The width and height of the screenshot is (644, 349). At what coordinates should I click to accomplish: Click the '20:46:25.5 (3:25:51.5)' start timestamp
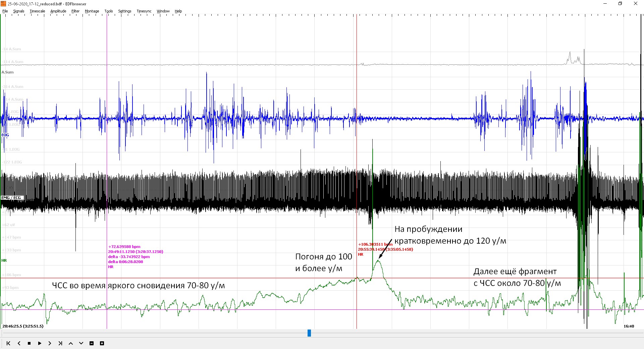[23, 326]
